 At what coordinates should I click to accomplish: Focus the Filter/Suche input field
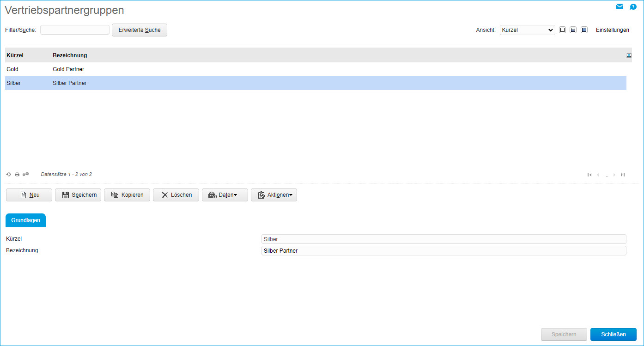[x=75, y=30]
